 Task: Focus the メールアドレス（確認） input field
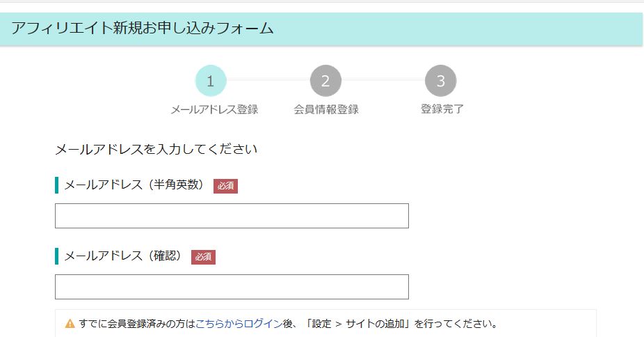[232, 287]
